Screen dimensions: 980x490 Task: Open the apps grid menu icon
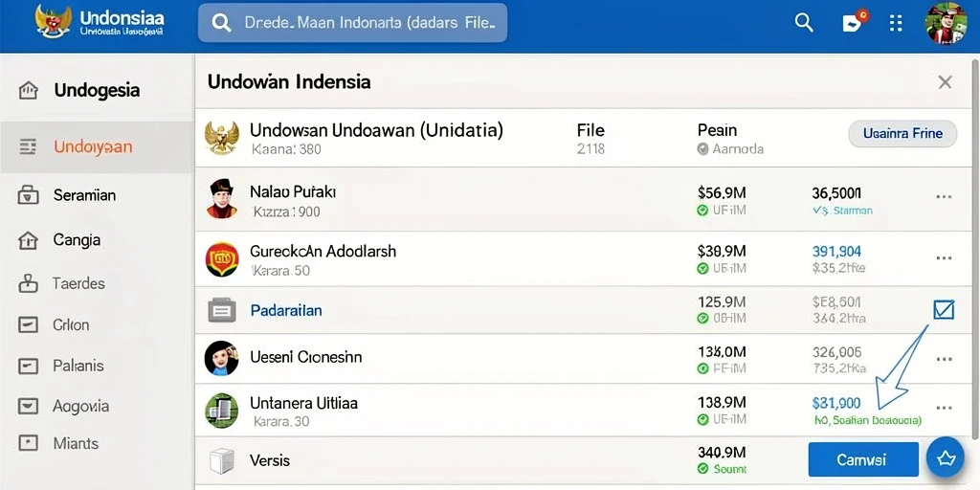tap(896, 23)
